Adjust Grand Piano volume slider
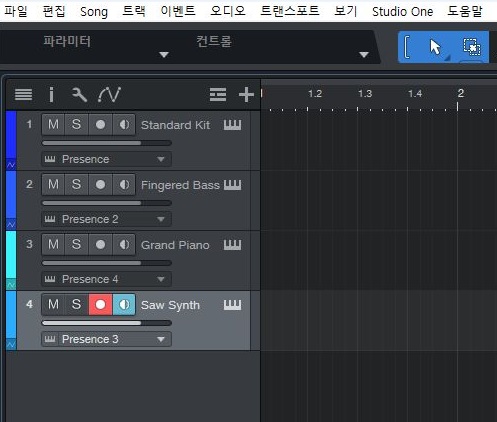Image resolution: width=497 pixels, height=422 pixels. [x=107, y=263]
